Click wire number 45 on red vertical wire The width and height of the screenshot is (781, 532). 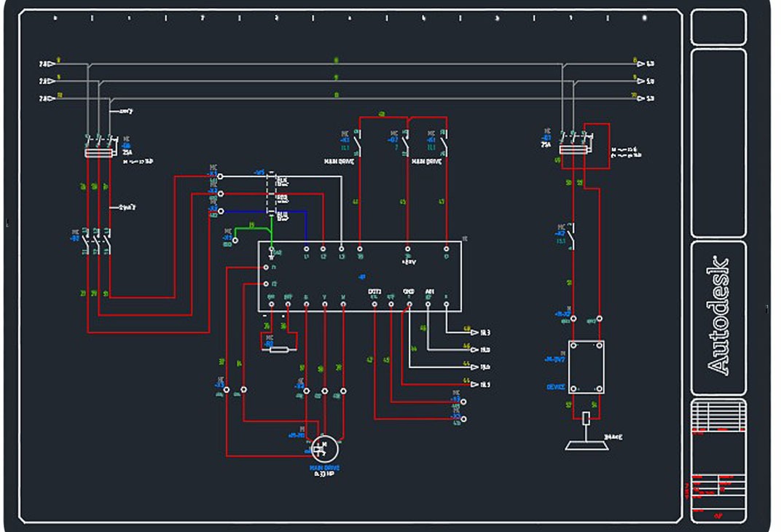[403, 202]
